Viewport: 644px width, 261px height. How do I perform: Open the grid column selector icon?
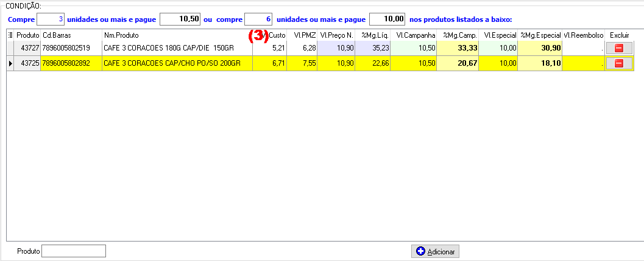point(10,35)
